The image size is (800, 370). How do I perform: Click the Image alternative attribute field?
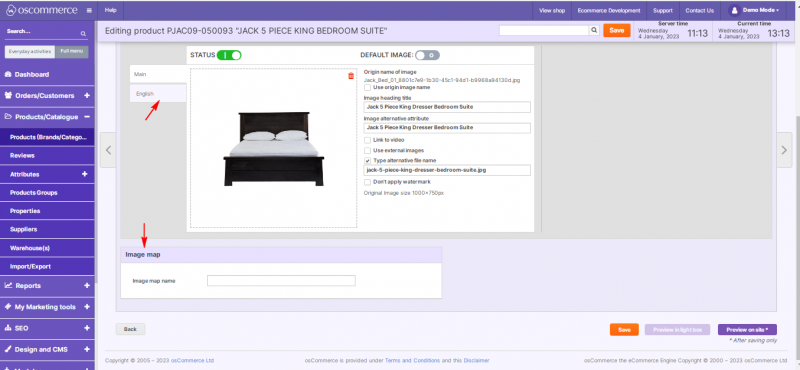[x=447, y=128]
